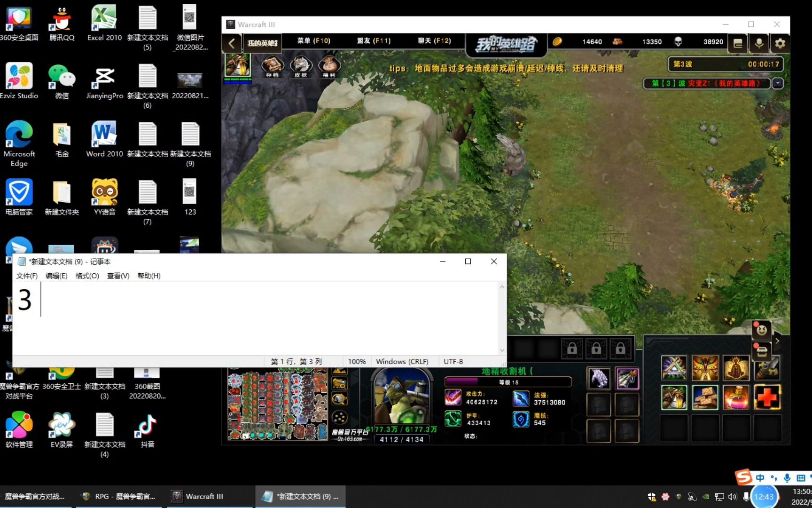Open the 皮肤 skin icon in game
The width and height of the screenshot is (812, 508).
point(301,66)
